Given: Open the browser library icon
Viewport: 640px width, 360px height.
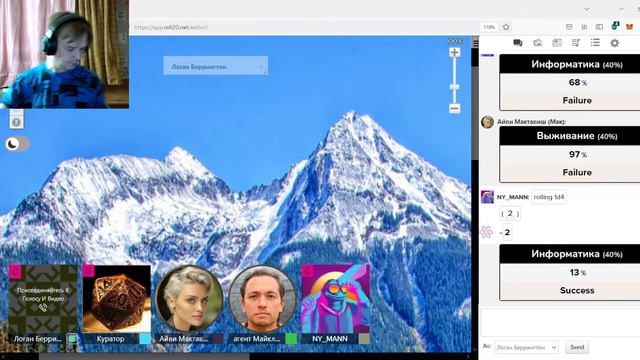Looking at the screenshot, I should (584, 27).
